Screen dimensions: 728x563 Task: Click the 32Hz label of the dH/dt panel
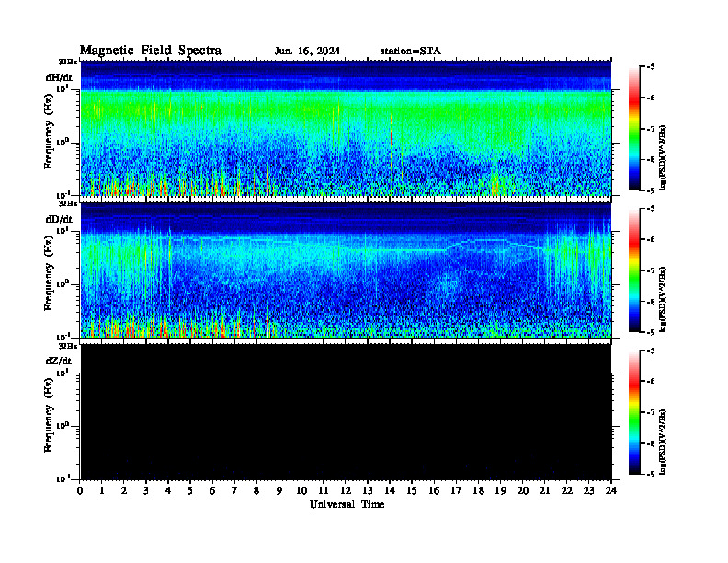click(x=68, y=62)
